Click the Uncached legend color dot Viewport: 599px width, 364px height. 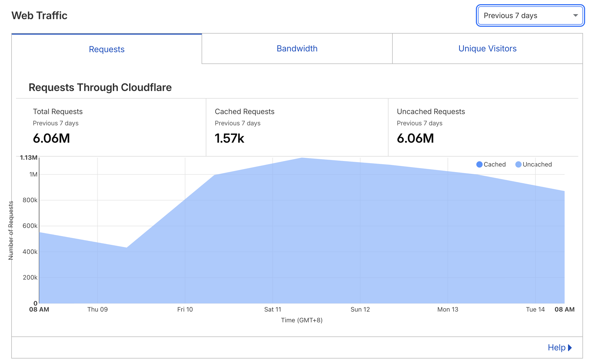[518, 164]
